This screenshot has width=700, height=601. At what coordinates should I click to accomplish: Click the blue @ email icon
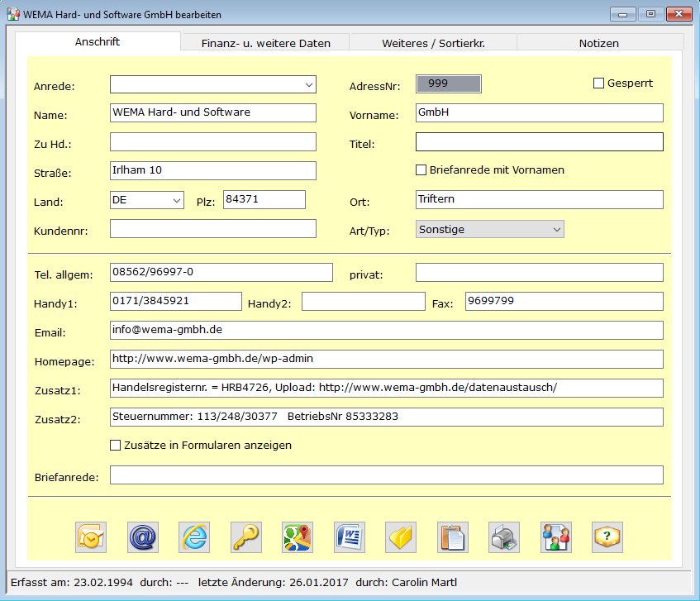pyautogui.click(x=142, y=537)
